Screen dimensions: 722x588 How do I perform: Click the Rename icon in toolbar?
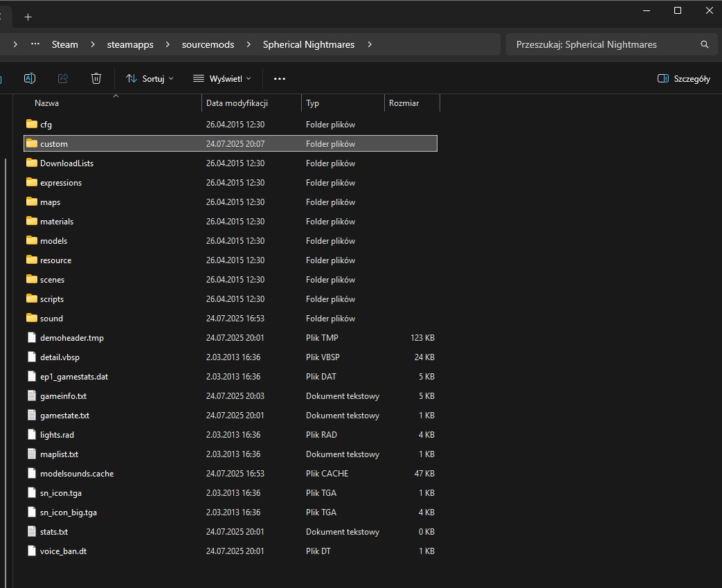click(x=30, y=78)
